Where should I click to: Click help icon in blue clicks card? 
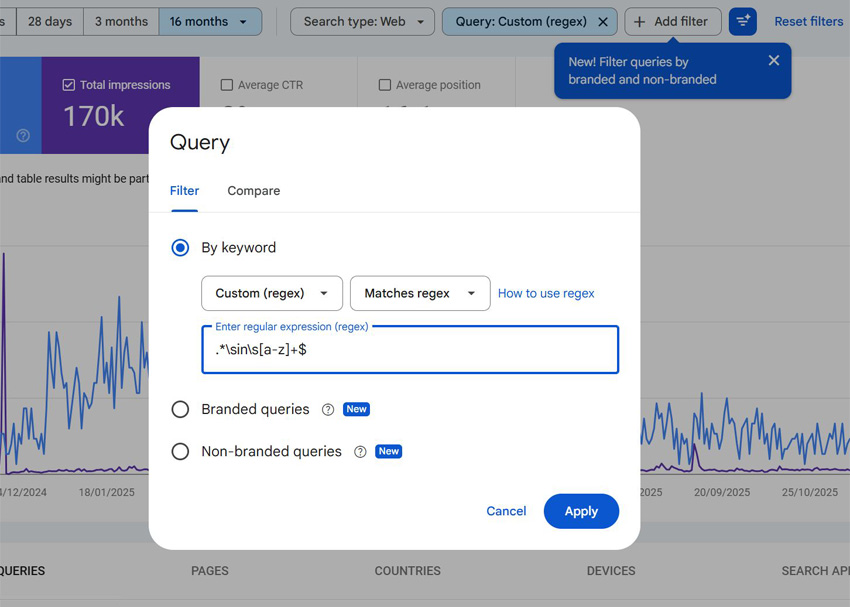23,135
